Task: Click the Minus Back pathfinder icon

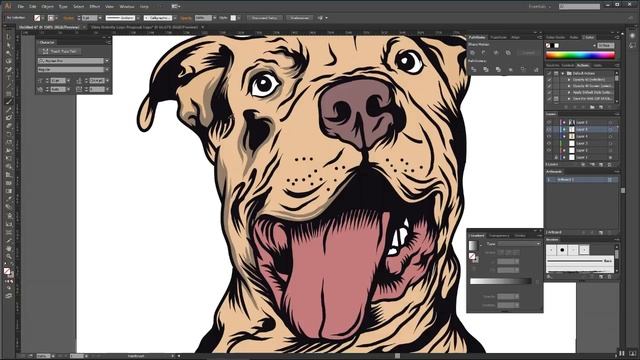Action: point(536,70)
